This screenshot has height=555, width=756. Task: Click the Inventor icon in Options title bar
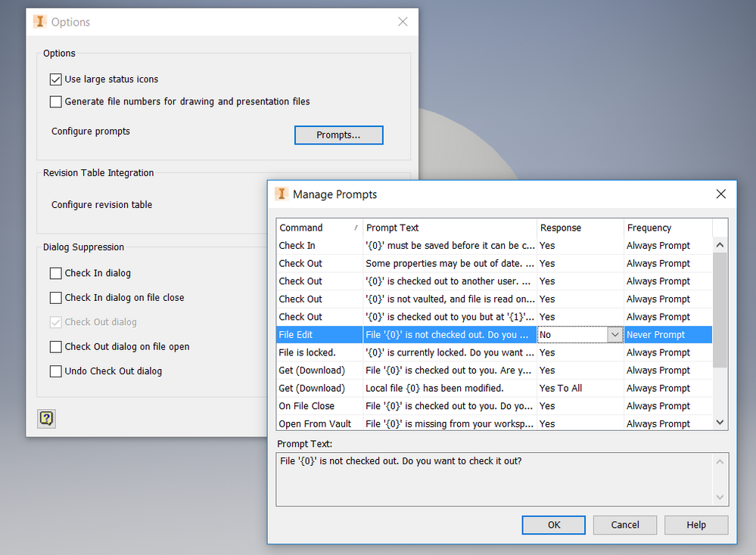[39, 22]
